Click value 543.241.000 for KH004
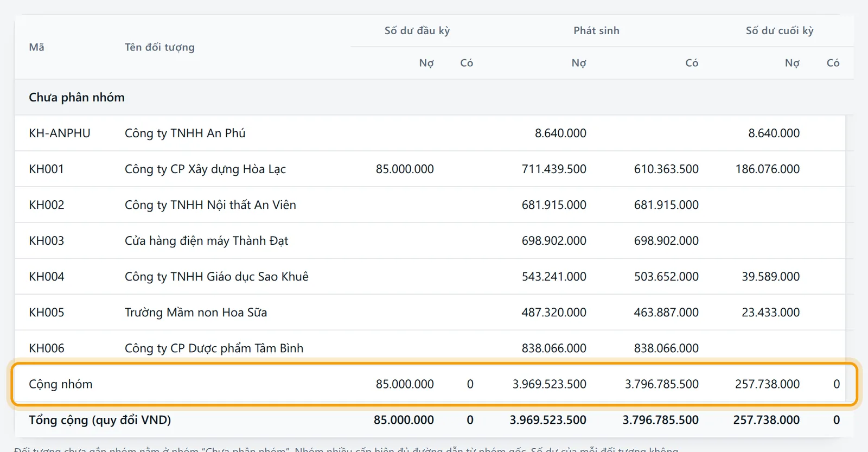The width and height of the screenshot is (868, 452). coord(554,276)
